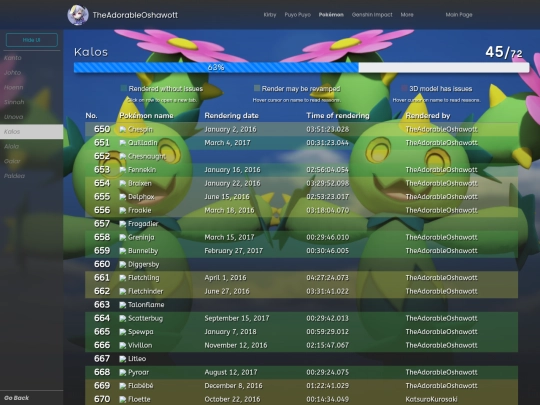Expand the More navigation menu

[407, 15]
